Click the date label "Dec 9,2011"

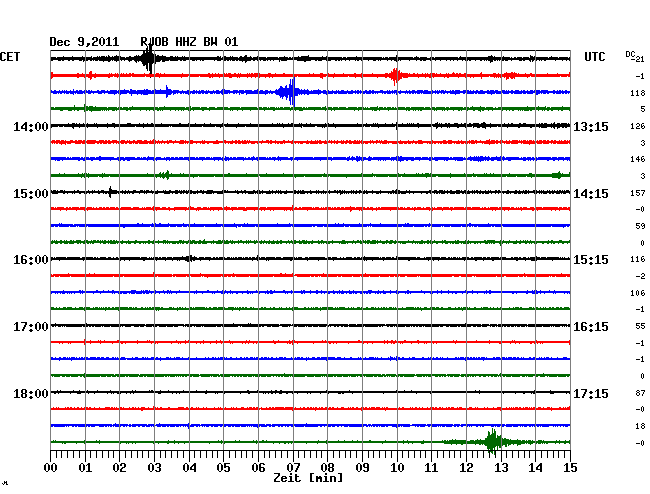[x=84, y=42]
